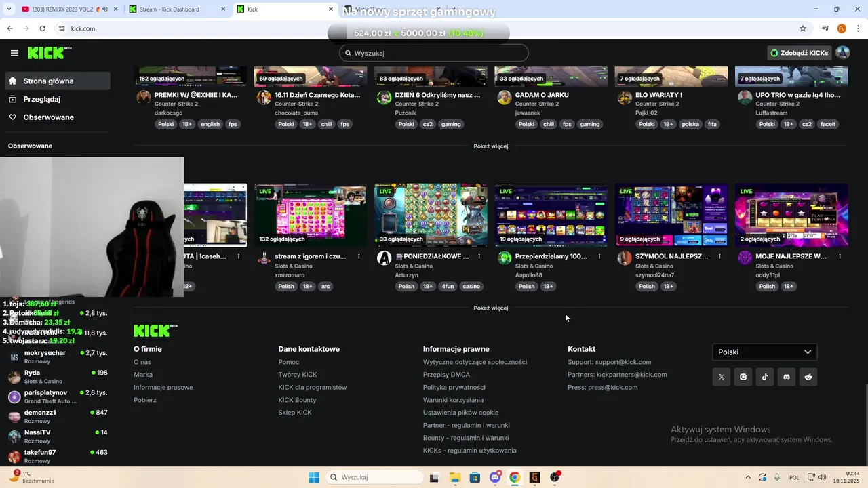The width and height of the screenshot is (868, 488).
Task: Expand Slots & Casino row with Pokaż więcej
Action: [491, 308]
